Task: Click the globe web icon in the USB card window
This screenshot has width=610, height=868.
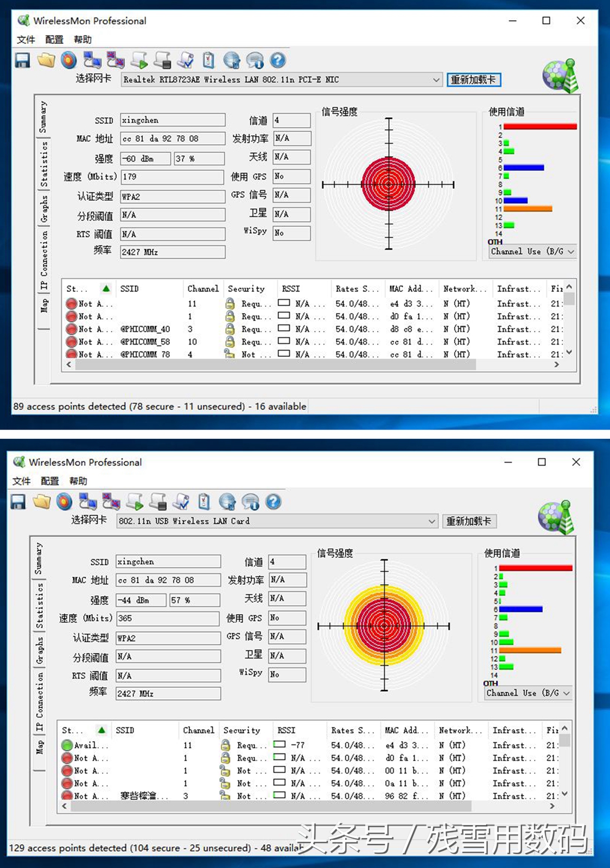Action: pyautogui.click(x=227, y=502)
